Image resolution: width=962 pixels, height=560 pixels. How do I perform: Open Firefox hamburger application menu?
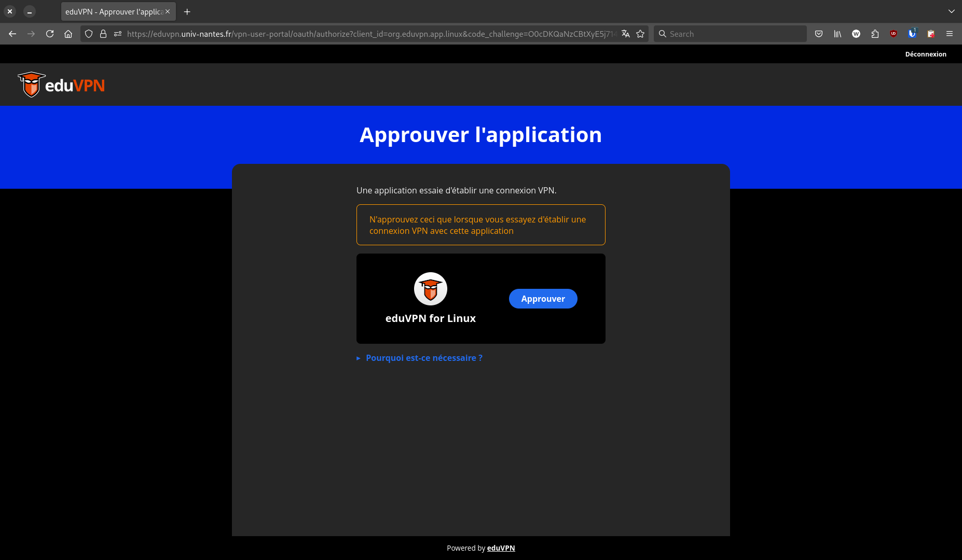(x=950, y=34)
